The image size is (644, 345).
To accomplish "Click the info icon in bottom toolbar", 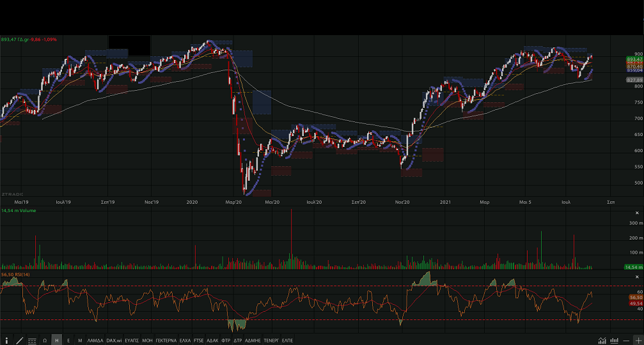I will tap(7, 341).
